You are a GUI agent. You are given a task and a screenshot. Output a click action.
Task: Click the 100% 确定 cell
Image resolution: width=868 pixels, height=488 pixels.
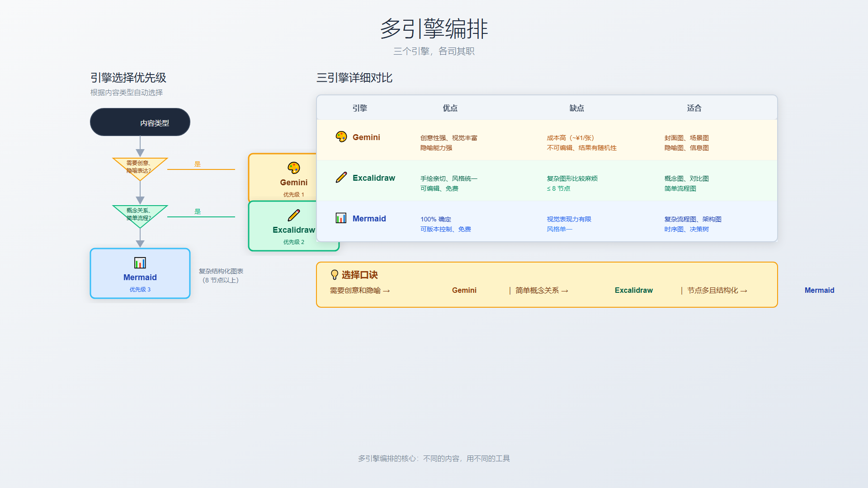coord(436,219)
